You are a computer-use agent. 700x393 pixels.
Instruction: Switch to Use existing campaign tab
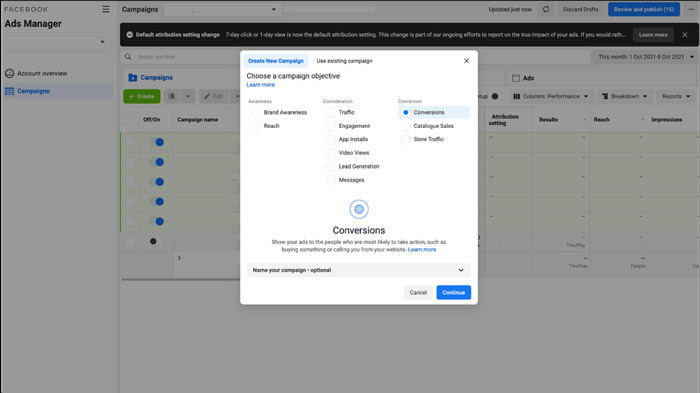click(x=344, y=61)
